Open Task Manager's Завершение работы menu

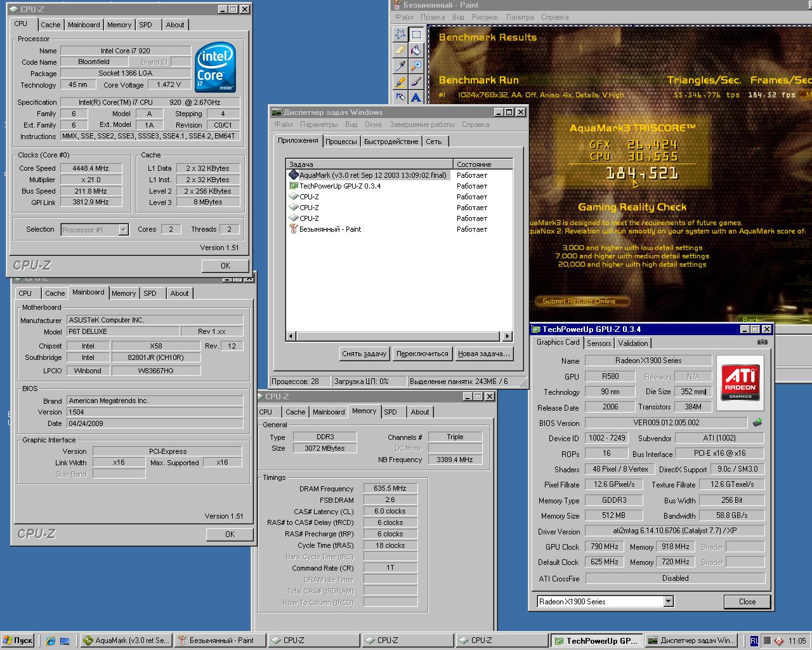[422, 124]
